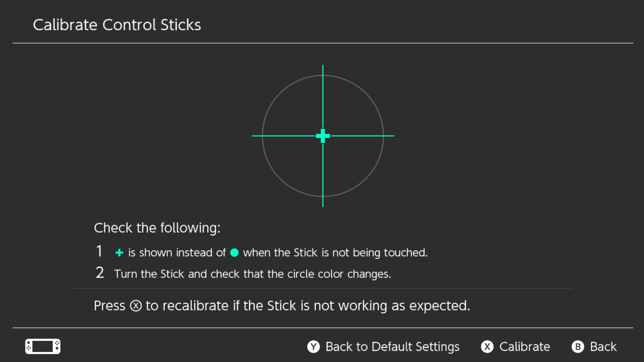644x362 pixels.
Task: Click the B button glyph beside Back
Action: pos(578,347)
